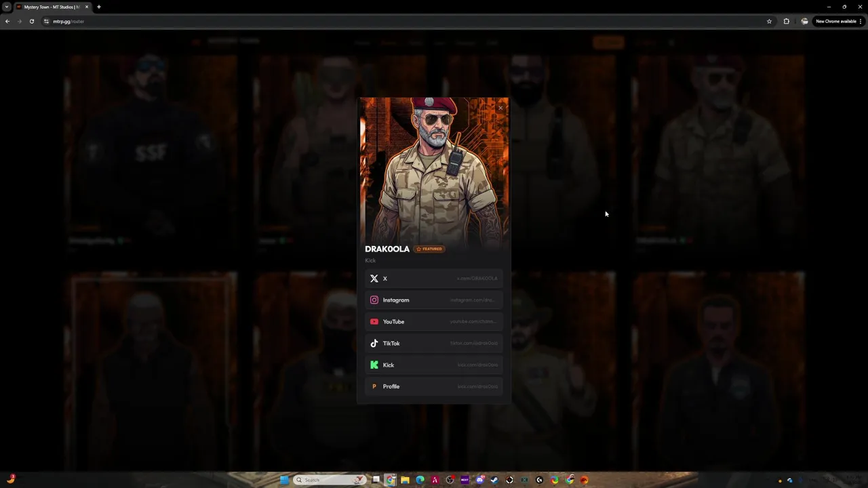
Task: Open the Chrome tab search dropdown
Action: (7, 7)
